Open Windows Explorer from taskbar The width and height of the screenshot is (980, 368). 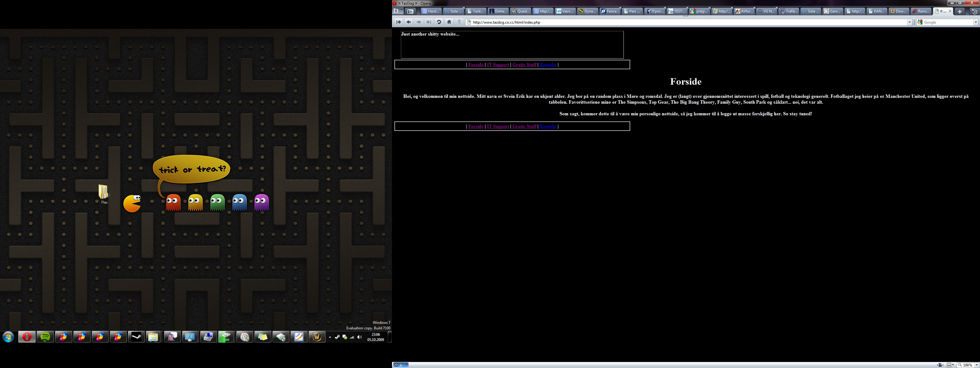click(153, 337)
